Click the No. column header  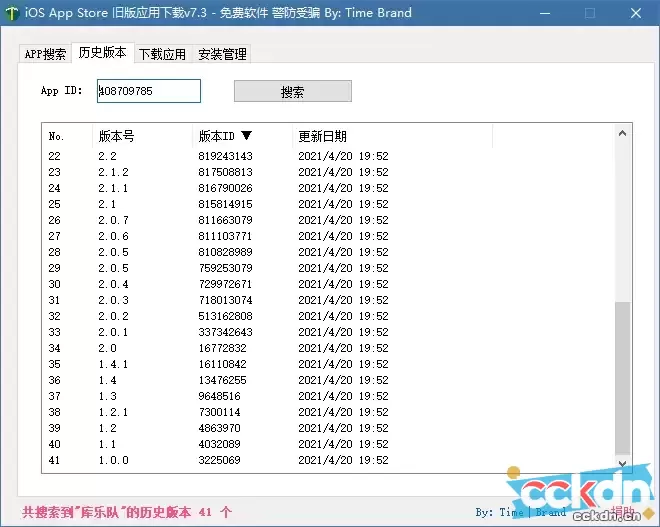(67, 136)
